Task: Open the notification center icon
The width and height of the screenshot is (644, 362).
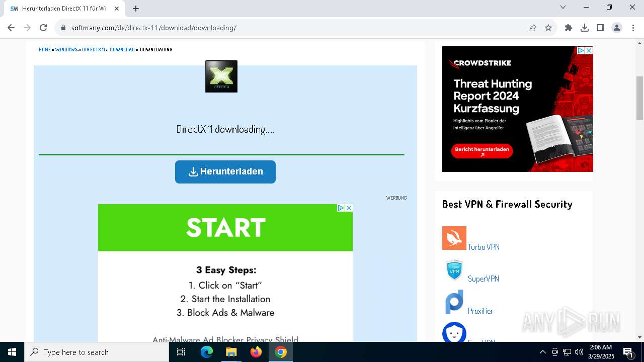Action: pos(628,352)
